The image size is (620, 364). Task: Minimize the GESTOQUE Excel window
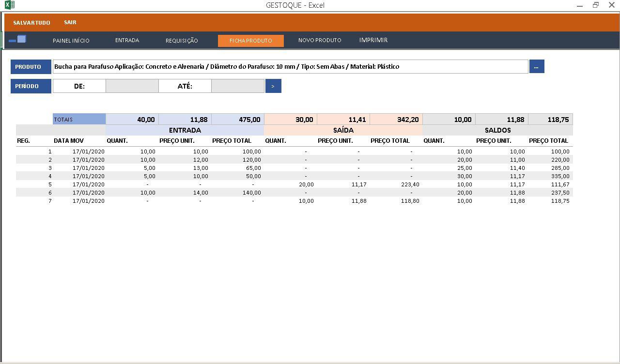580,5
